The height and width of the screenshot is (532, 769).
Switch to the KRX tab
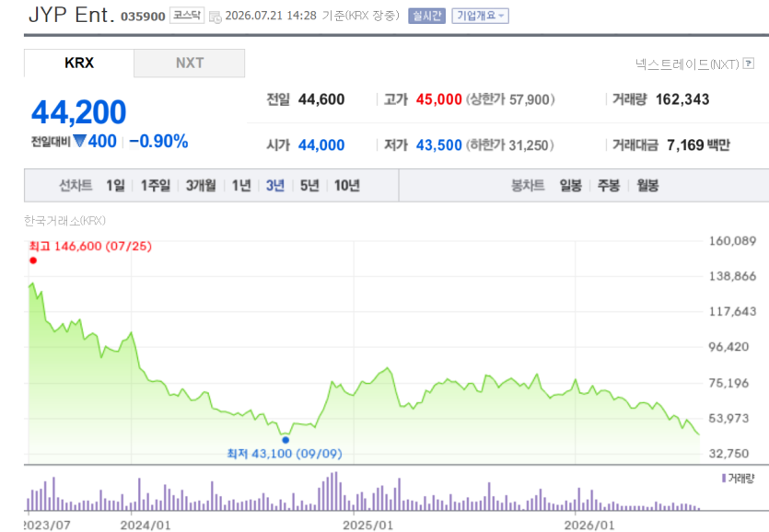(x=79, y=64)
